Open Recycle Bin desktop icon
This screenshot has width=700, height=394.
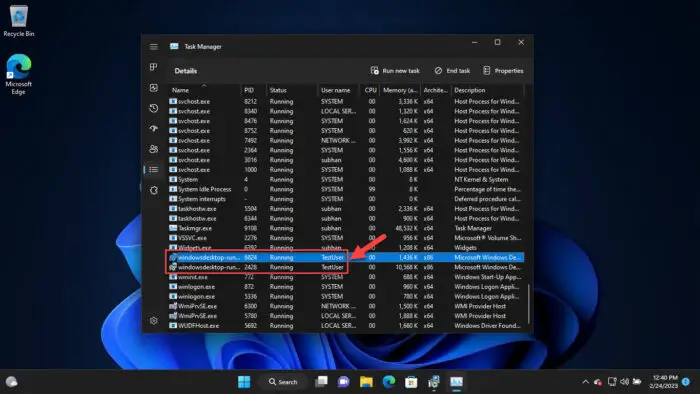point(19,21)
